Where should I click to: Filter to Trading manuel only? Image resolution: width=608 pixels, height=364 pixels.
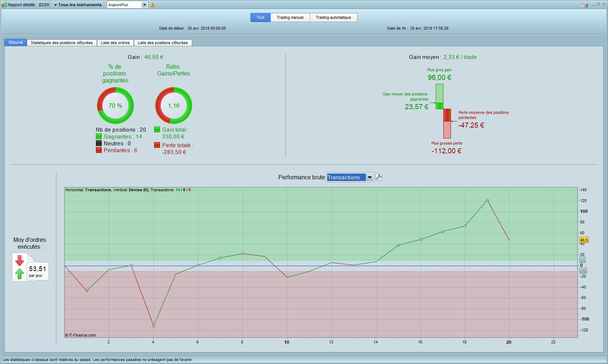(290, 17)
